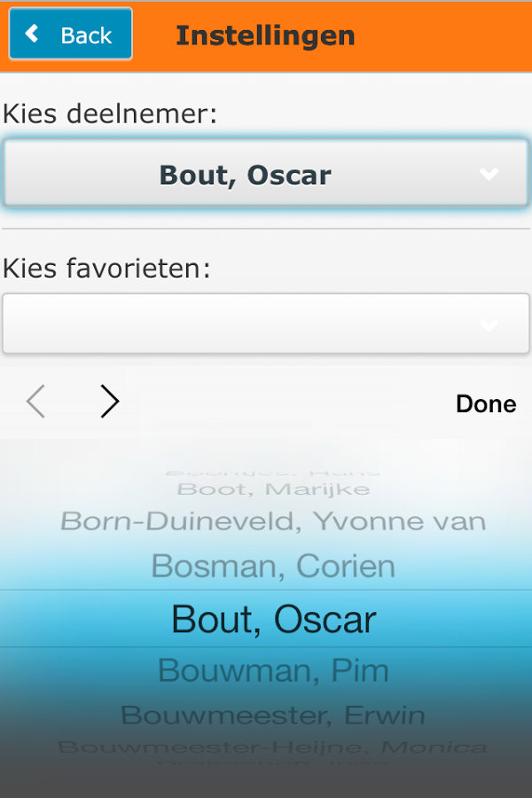Tap the faded top name above Boot, Marijke
532x798 pixels.
[273, 472]
